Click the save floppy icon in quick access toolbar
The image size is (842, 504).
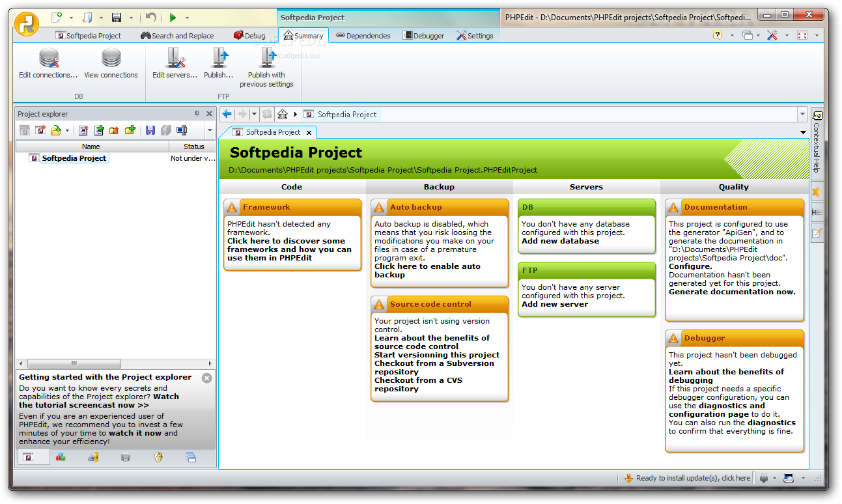117,18
